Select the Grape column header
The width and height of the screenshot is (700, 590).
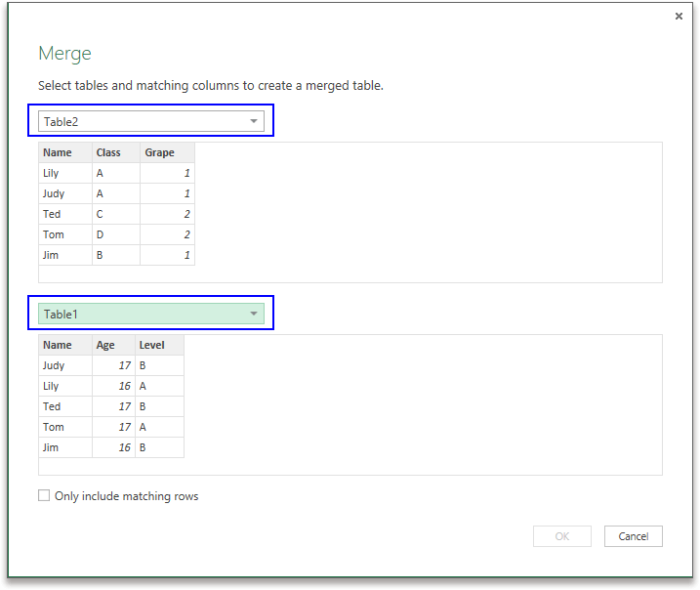pos(167,152)
